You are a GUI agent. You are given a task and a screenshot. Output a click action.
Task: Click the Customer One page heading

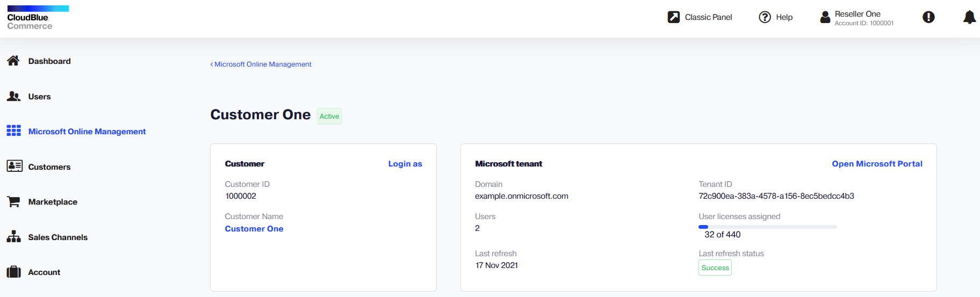[261, 114]
